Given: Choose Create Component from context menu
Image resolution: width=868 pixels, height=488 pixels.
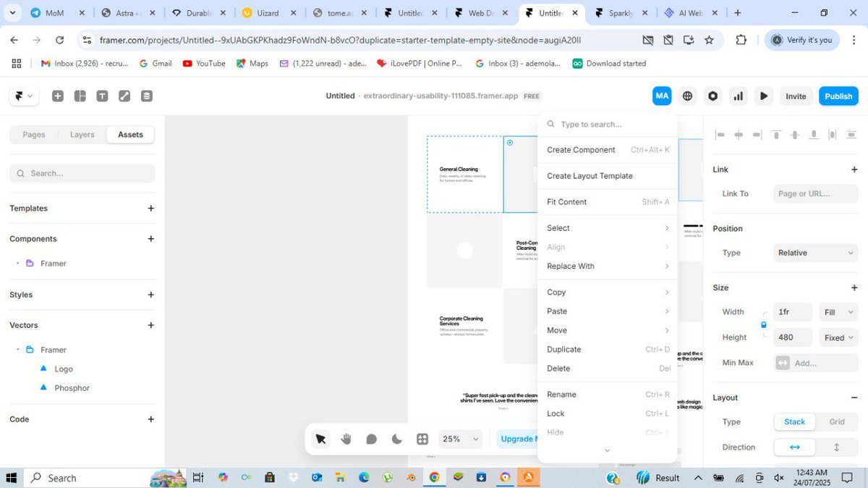Looking at the screenshot, I should (608, 150).
